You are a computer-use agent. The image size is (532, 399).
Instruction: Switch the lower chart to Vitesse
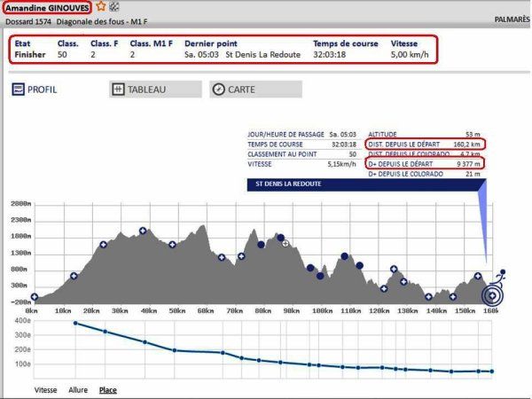(x=48, y=389)
